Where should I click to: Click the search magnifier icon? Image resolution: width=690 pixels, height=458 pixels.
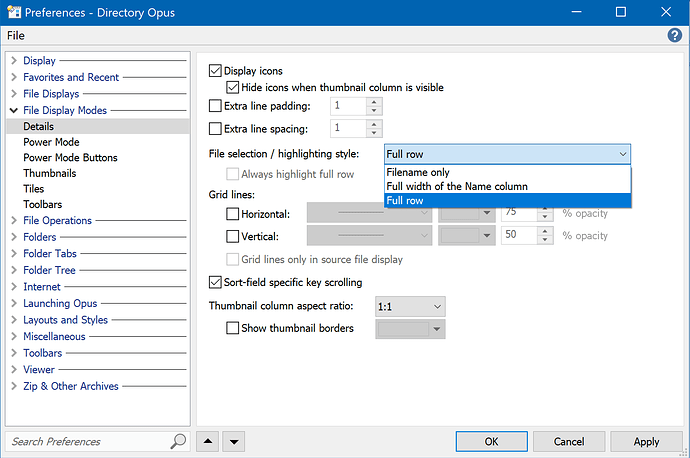178,441
